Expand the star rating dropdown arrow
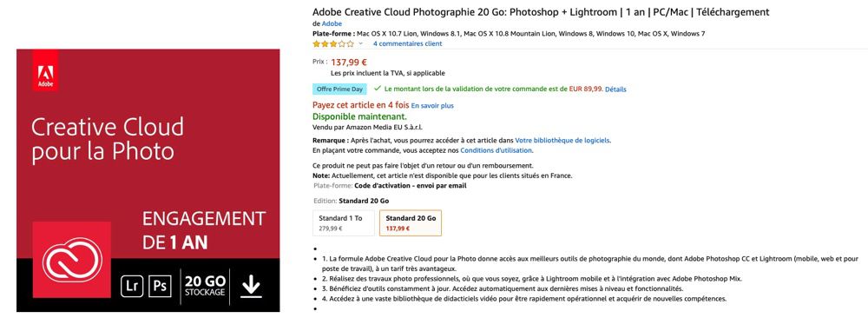868x318 pixels. [360, 43]
